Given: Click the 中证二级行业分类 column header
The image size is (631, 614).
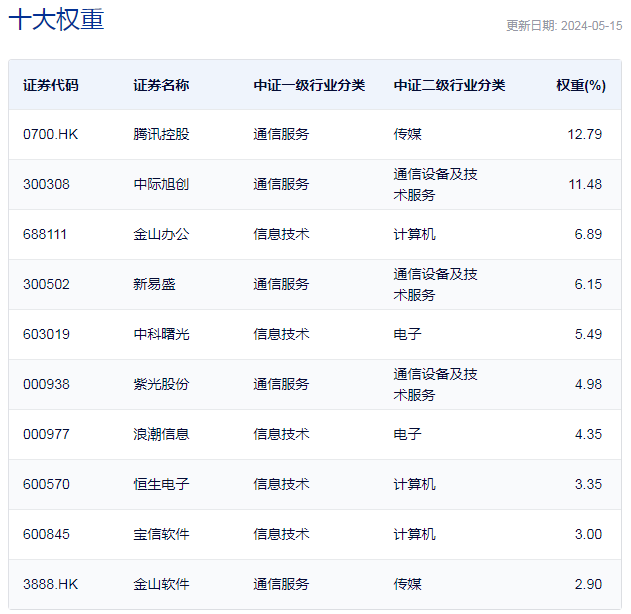Looking at the screenshot, I should coord(449,85).
